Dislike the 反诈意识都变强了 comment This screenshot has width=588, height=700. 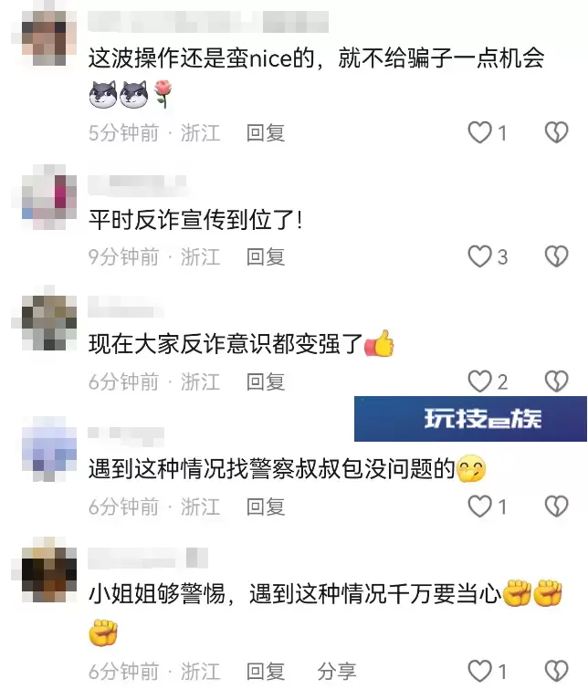point(556,381)
